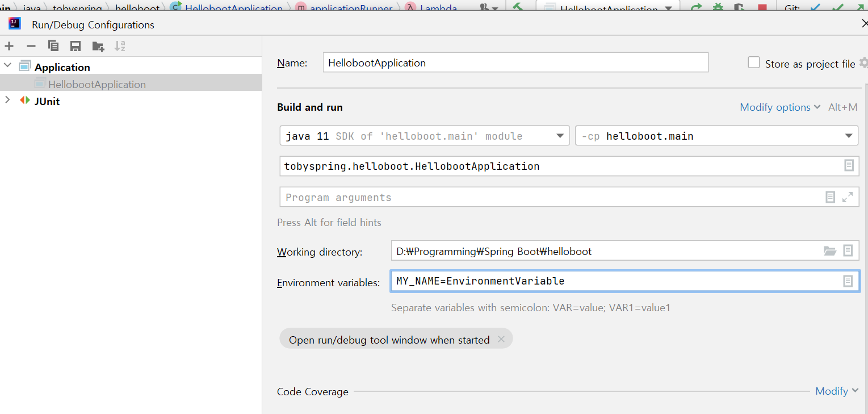Create a new configuration folder
The image size is (868, 414).
[98, 46]
